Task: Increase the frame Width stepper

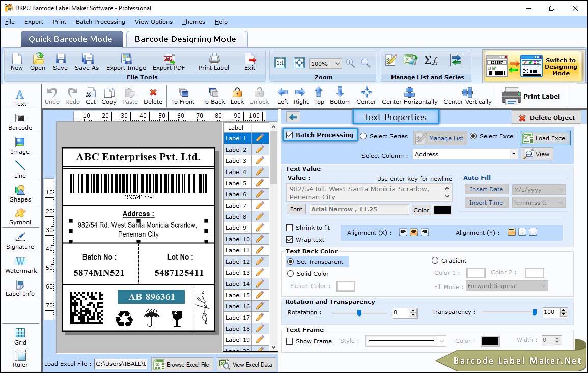Action: click(x=557, y=338)
